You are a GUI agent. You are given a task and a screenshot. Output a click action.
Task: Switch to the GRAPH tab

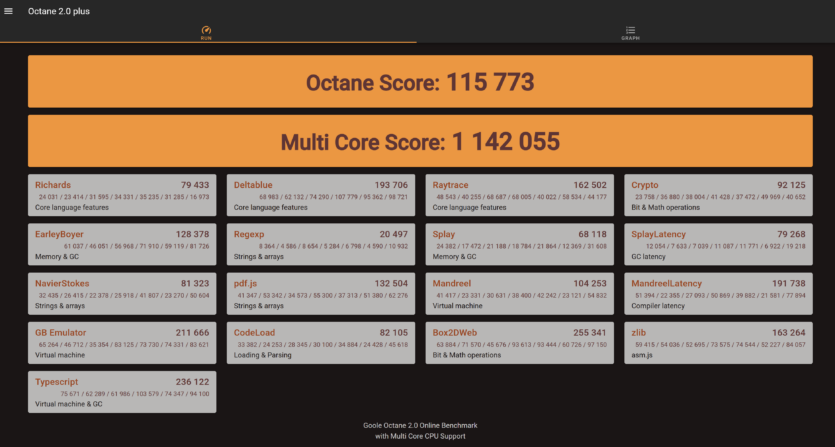coord(630,33)
